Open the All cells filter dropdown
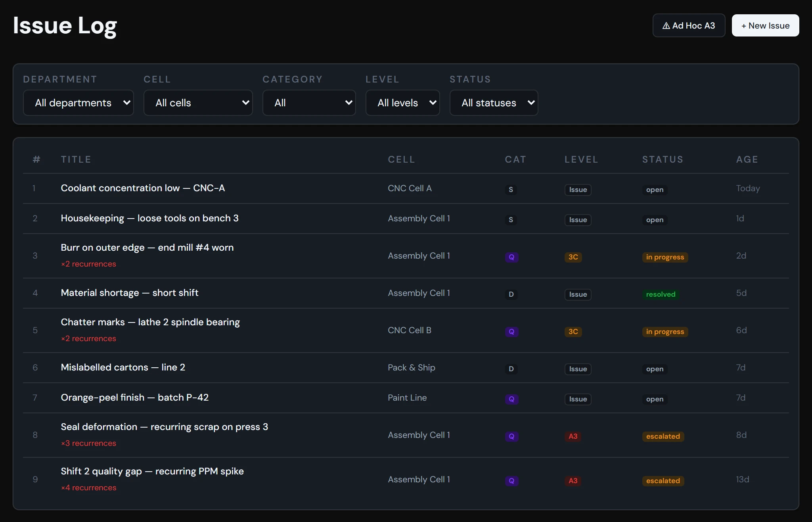The image size is (812, 522). coord(198,103)
